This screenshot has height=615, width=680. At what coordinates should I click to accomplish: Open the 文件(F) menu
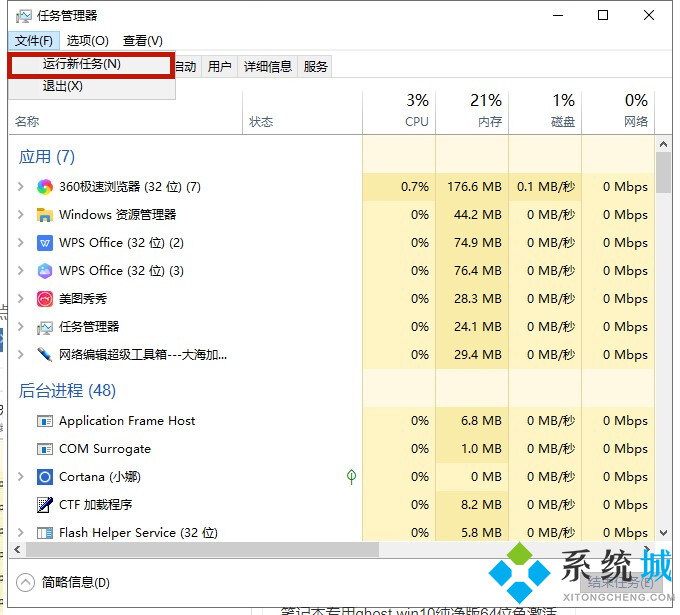(34, 41)
